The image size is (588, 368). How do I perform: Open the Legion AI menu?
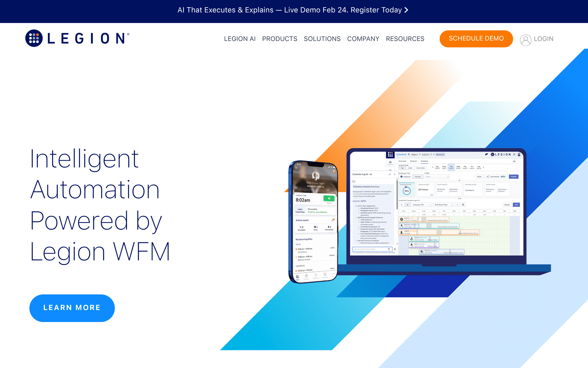point(240,39)
